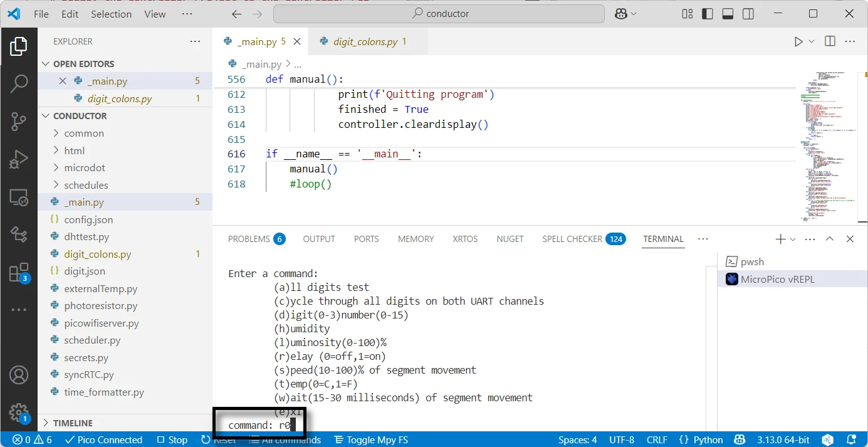Open digit_colons.py in the CONDUCTOR tree
868x447 pixels.
tap(125, 254)
